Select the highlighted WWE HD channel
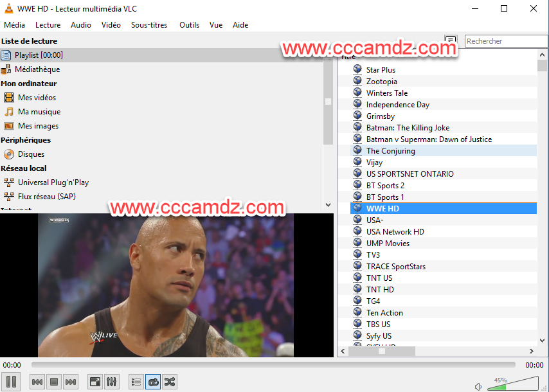Screen dimensions: 549x392 444,209
